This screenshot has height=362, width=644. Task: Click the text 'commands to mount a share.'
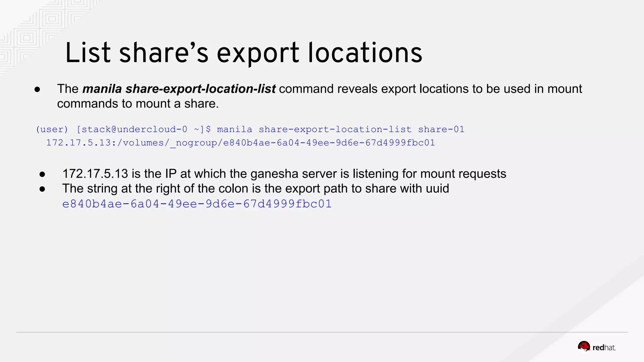138,104
